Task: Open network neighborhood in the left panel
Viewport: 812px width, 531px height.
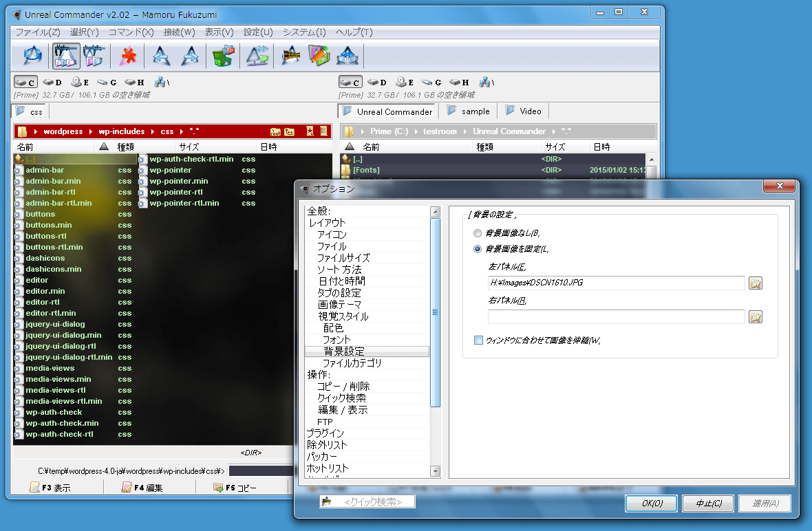Action: click(162, 83)
